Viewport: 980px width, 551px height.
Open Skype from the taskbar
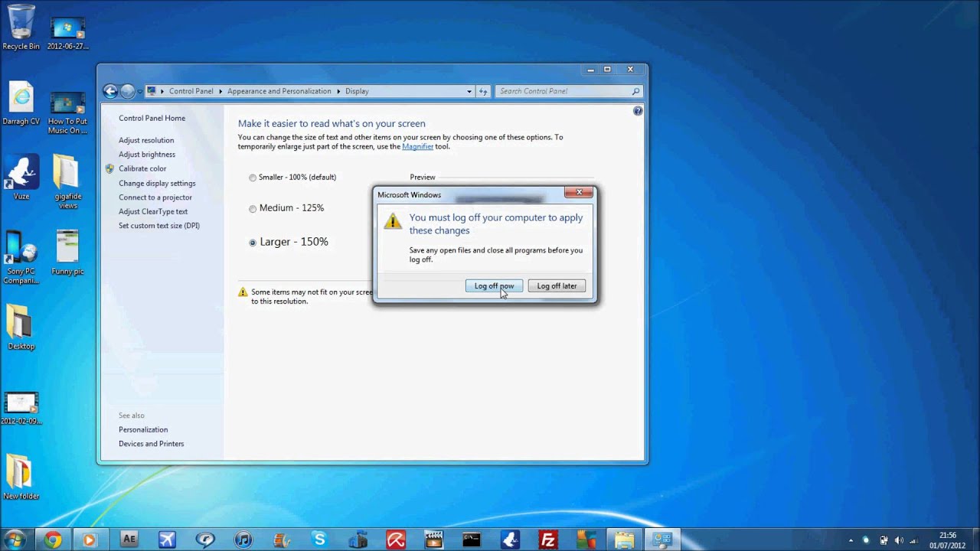pyautogui.click(x=319, y=540)
